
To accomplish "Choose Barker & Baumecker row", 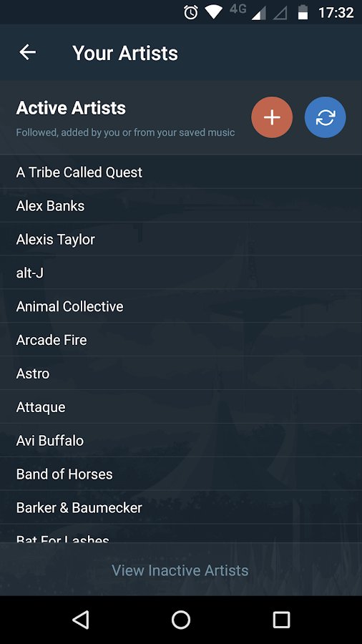I will (x=181, y=507).
